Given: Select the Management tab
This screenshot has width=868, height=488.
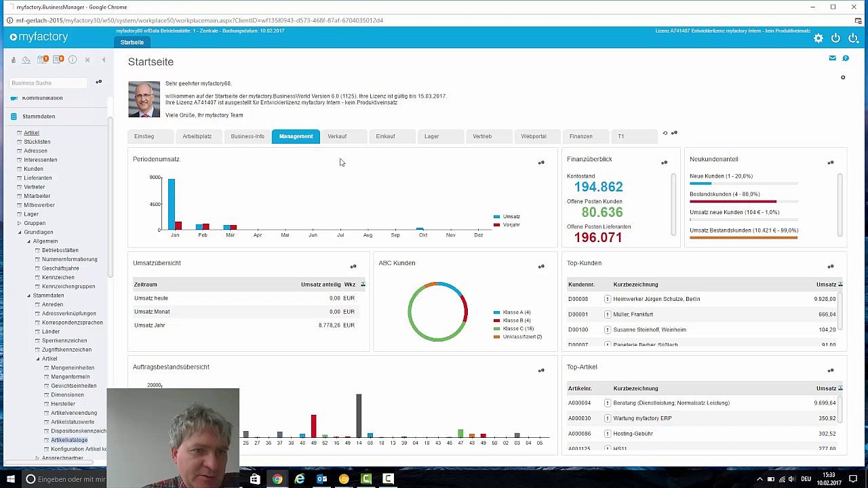Looking at the screenshot, I should (x=296, y=136).
